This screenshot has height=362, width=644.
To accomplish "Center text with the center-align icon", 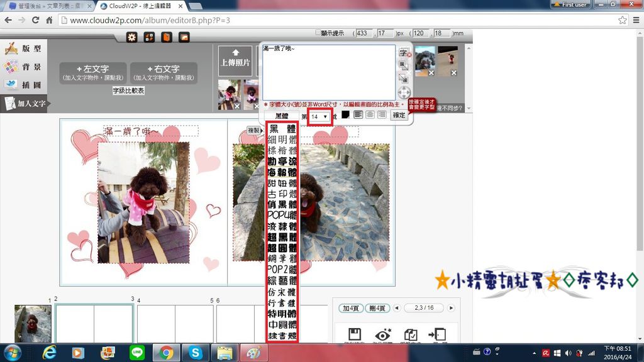I will tap(370, 114).
